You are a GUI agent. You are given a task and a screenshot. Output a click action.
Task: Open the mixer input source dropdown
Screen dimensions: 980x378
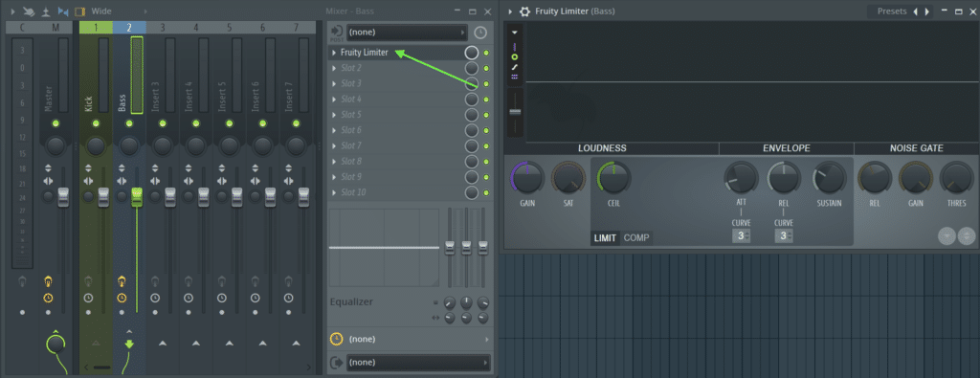pyautogui.click(x=407, y=32)
